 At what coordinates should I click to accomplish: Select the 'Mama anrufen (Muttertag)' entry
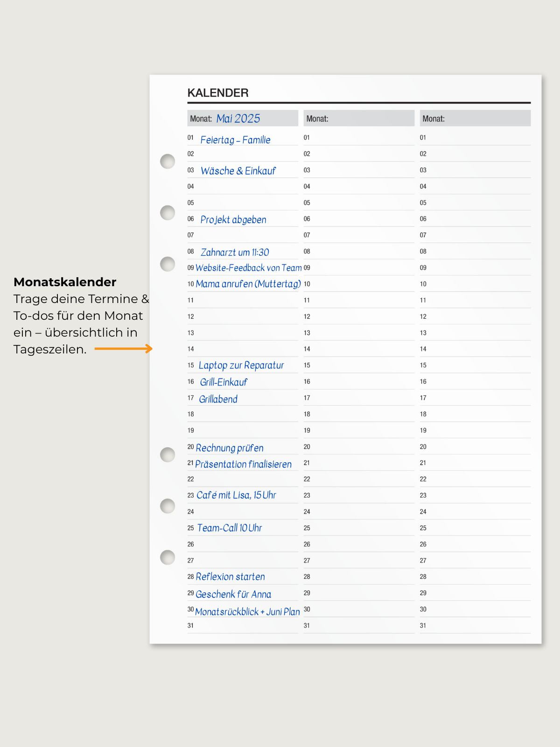coord(248,284)
